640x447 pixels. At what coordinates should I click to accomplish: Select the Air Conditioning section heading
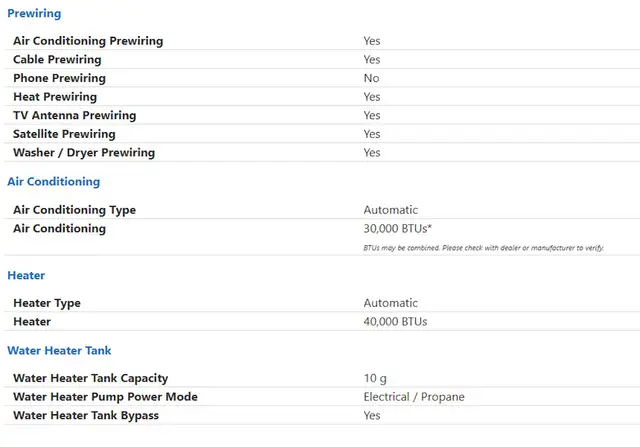point(53,182)
